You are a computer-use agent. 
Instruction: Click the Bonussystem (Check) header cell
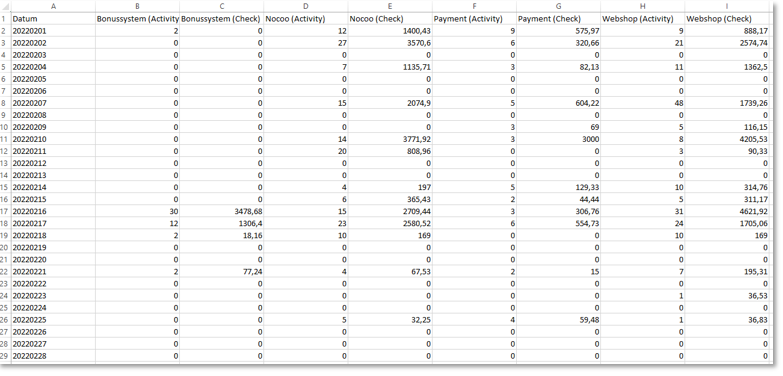222,19
